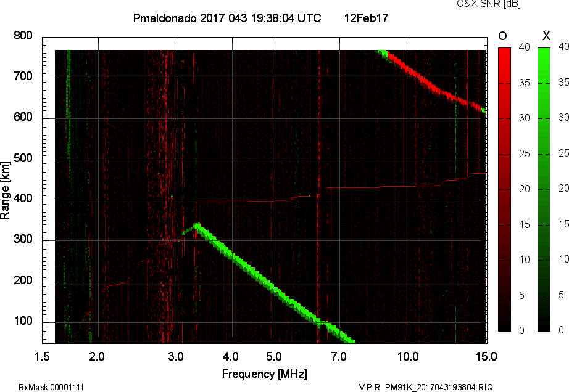Click the 25 label on O colorbar
This screenshot has height=392, width=569.
[525, 153]
